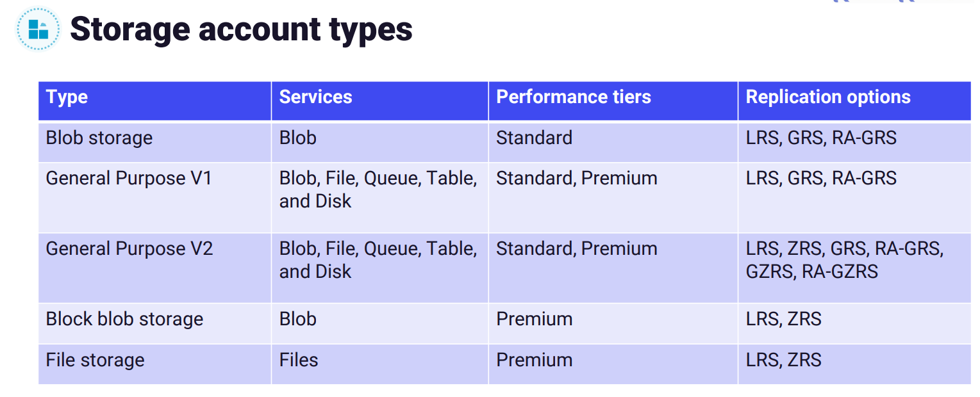The width and height of the screenshot is (980, 397).
Task: Select Performance tiers cell in General Purpose V2 row
Action: coord(577,249)
